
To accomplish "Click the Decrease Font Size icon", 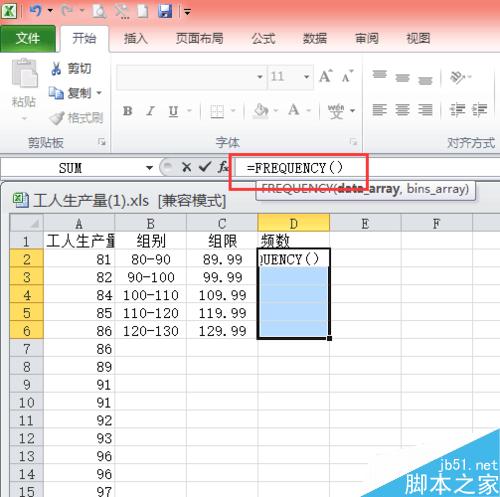I will click(347, 77).
